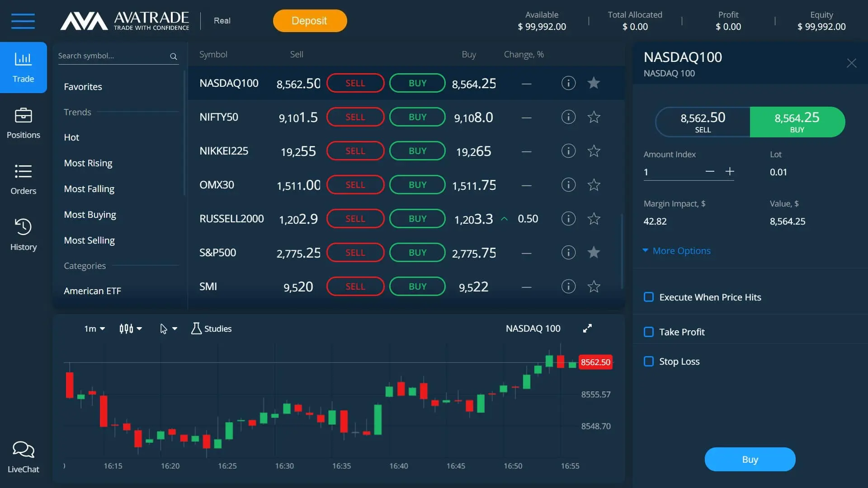Screen dimensions: 868x488
Task: Select Most Selling filter
Action: [89, 240]
